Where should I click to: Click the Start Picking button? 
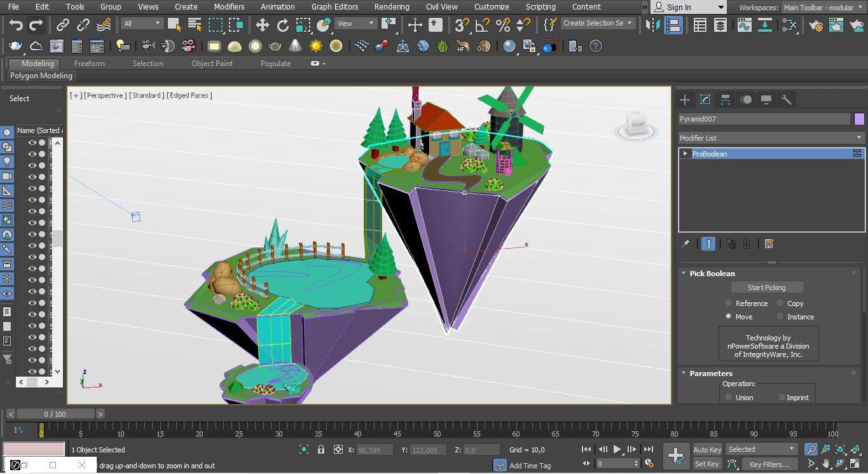(x=767, y=288)
